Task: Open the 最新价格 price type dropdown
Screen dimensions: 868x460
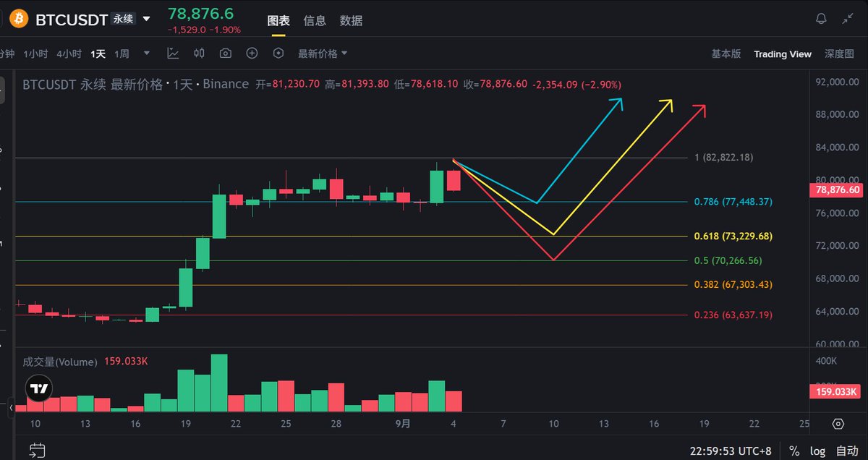Action: [x=323, y=54]
